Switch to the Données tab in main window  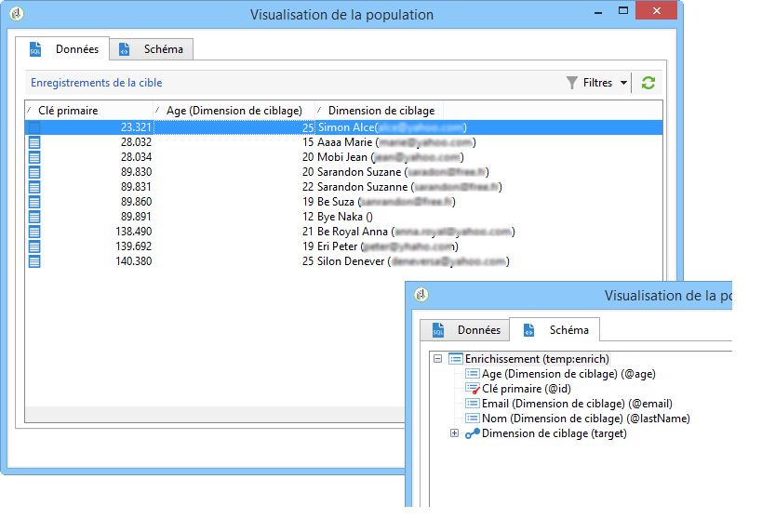point(62,49)
